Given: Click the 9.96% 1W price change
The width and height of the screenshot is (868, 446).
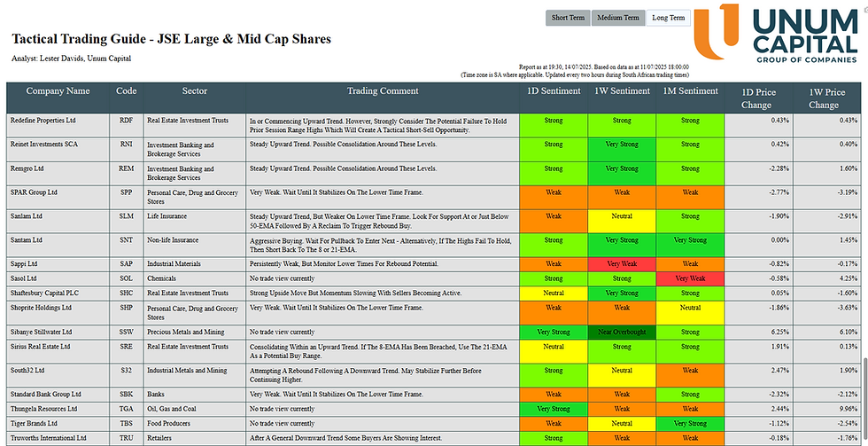Looking at the screenshot, I should pyautogui.click(x=849, y=409).
